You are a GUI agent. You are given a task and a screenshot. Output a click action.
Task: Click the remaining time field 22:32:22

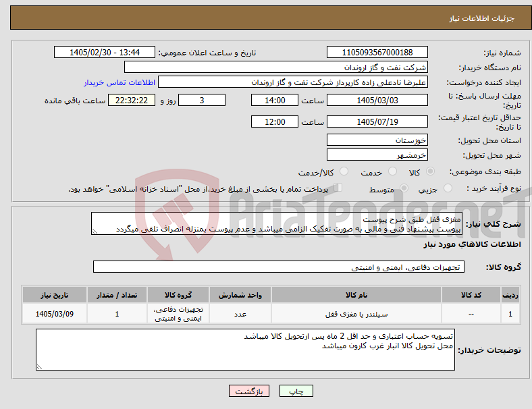[x=132, y=100]
